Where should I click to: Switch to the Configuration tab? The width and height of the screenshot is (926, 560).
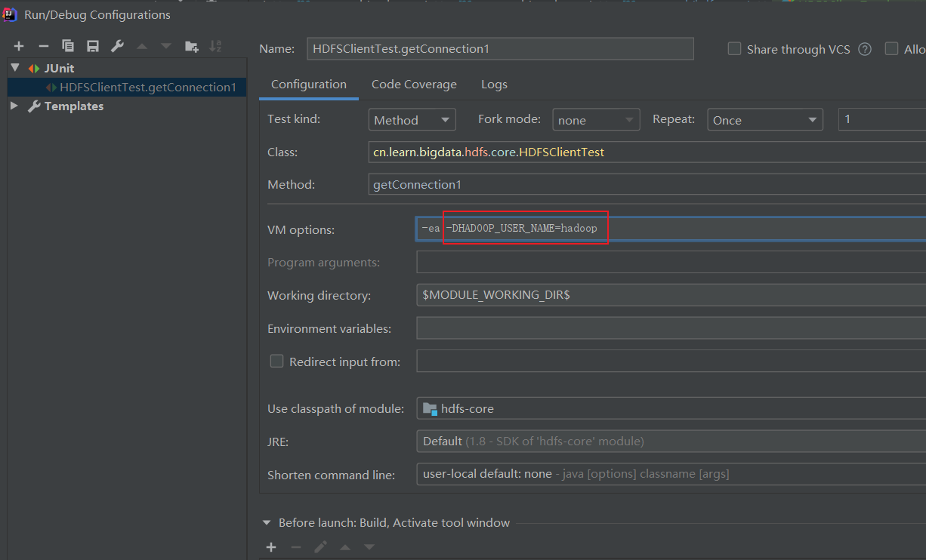pyautogui.click(x=309, y=85)
